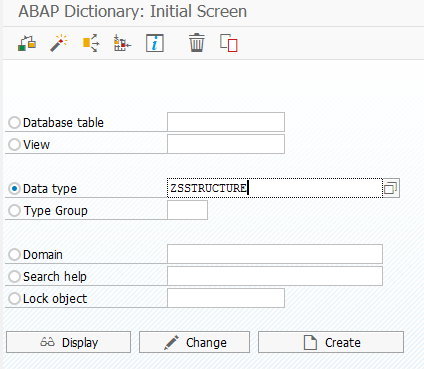Screen dimensions: 424x369
Task: Select the View radio button
Action: 14,144
